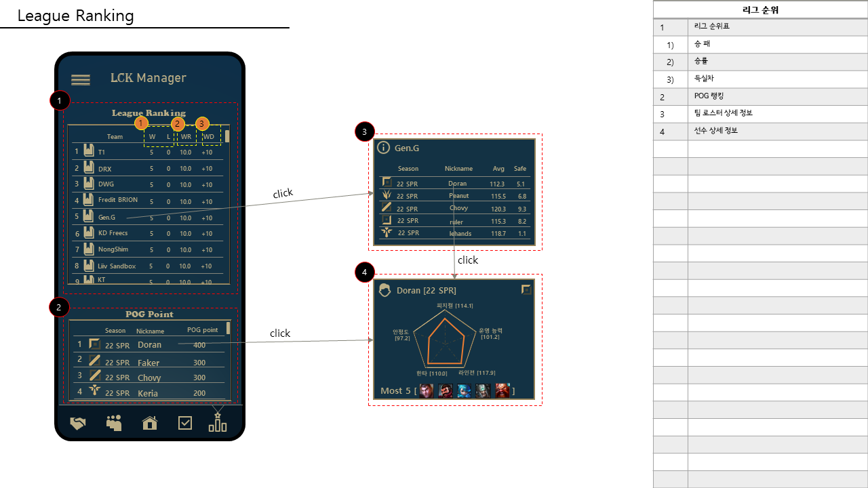Click the Gen.G team logo in ranking list
This screenshot has width=868, height=488.
(89, 217)
